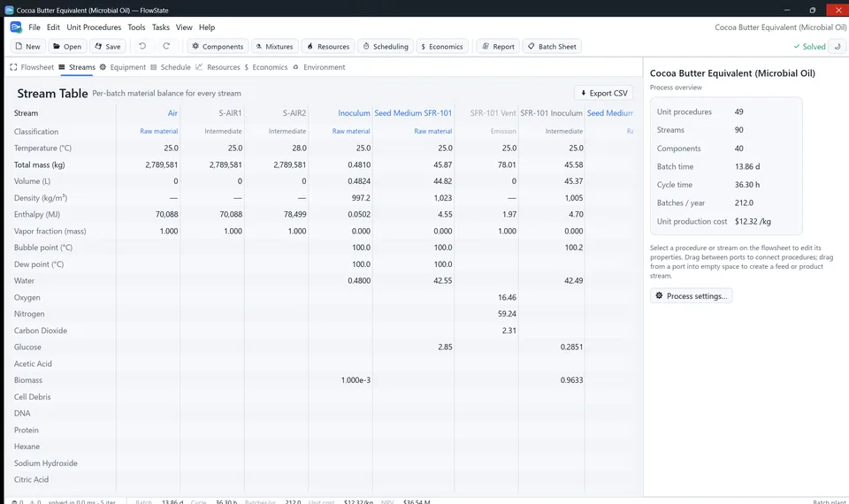Click the Total mass (kg) row label

coord(39,164)
